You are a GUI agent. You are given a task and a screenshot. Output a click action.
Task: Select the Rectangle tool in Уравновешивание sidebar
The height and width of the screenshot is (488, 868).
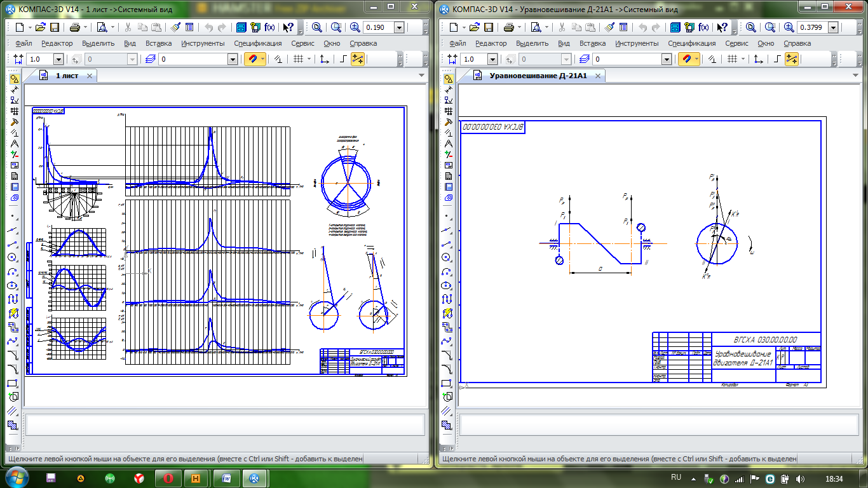point(447,383)
